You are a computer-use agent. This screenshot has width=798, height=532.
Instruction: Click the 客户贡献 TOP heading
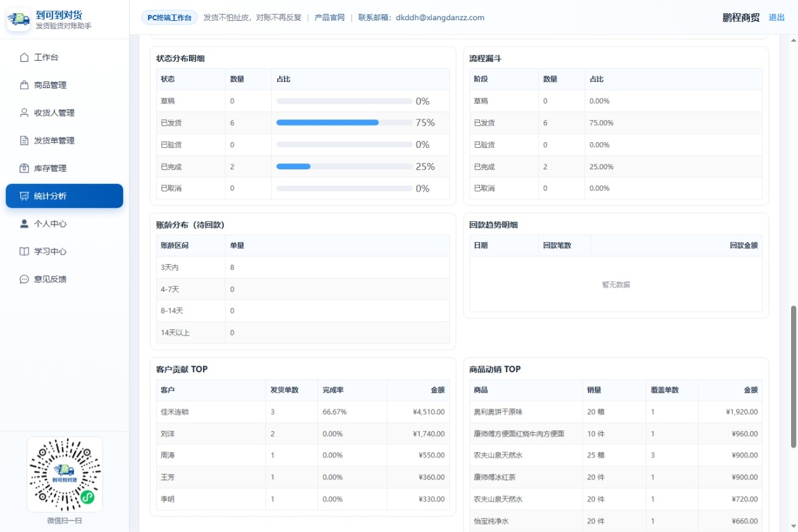coord(182,370)
